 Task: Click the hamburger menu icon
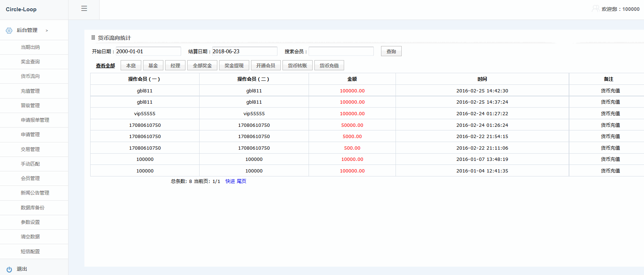point(84,8)
